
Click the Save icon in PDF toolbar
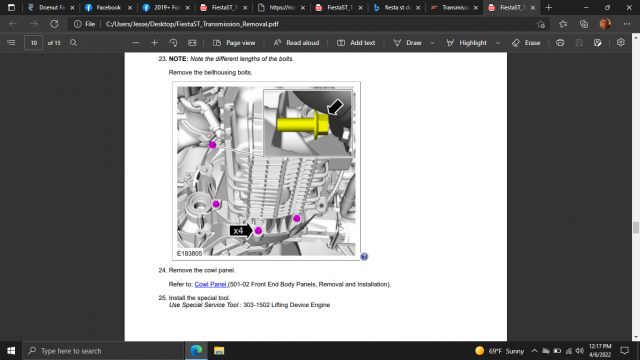(579, 42)
